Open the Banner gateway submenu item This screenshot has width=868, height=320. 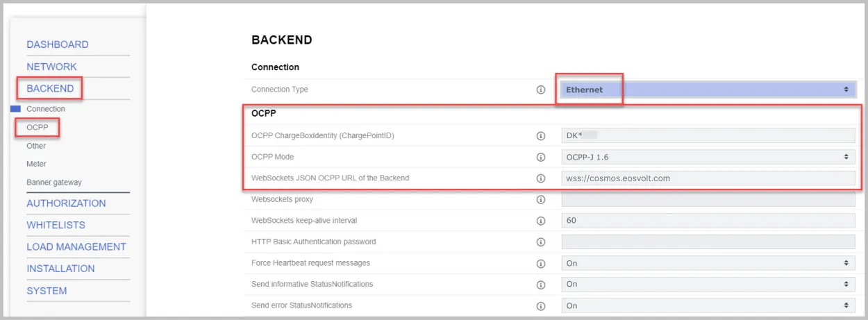pos(54,183)
